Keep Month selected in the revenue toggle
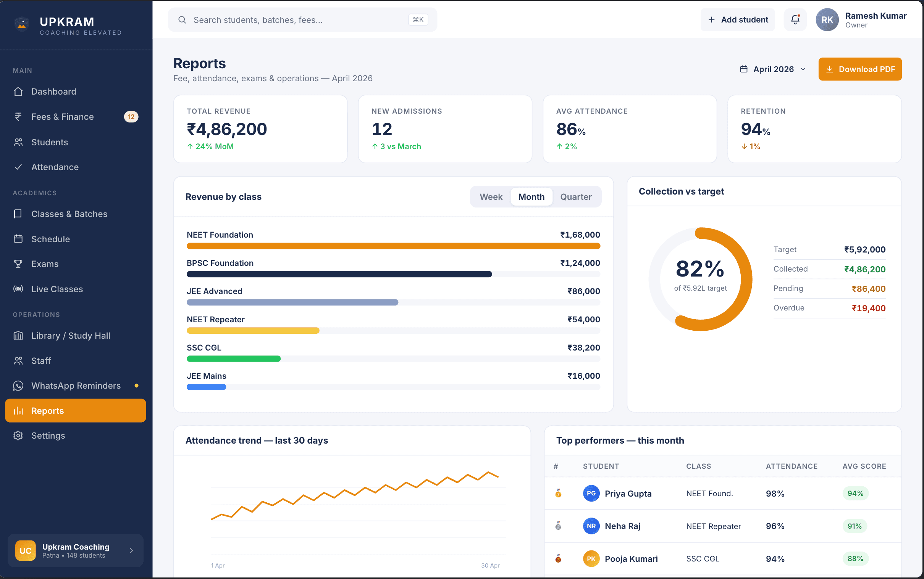The width and height of the screenshot is (924, 579). click(x=531, y=196)
